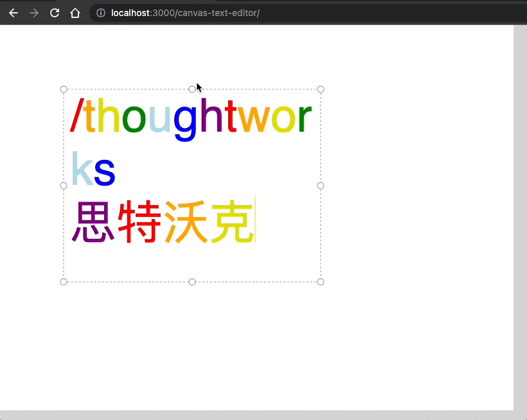Image resolution: width=527 pixels, height=420 pixels.
Task: Click the red character 特
Action: [139, 222]
